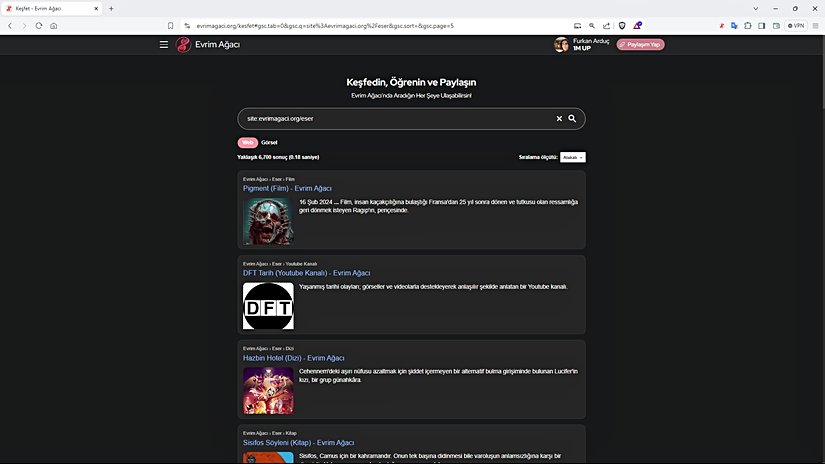Toggle the Brave VPN button
Image resolution: width=825 pixels, height=464 pixels.
(796, 25)
